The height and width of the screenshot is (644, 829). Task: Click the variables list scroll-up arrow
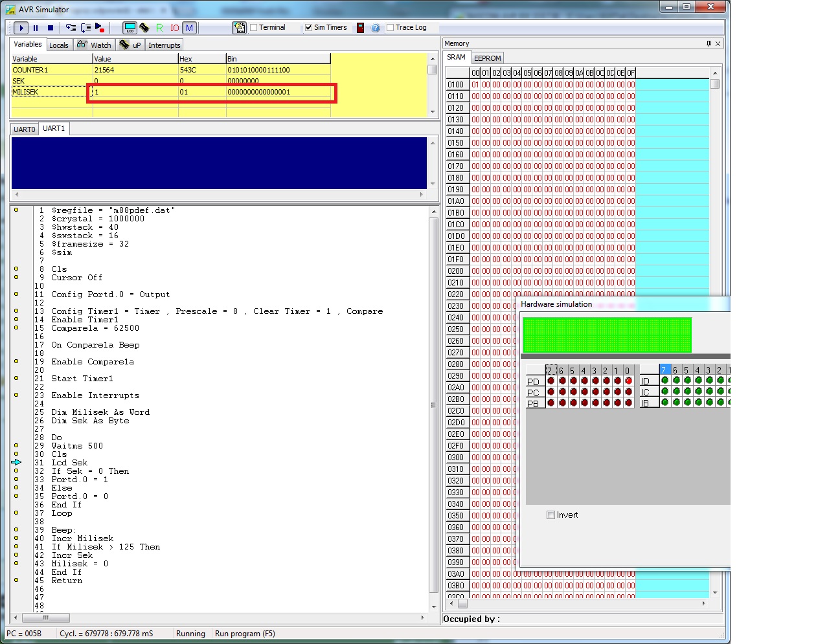click(433, 59)
